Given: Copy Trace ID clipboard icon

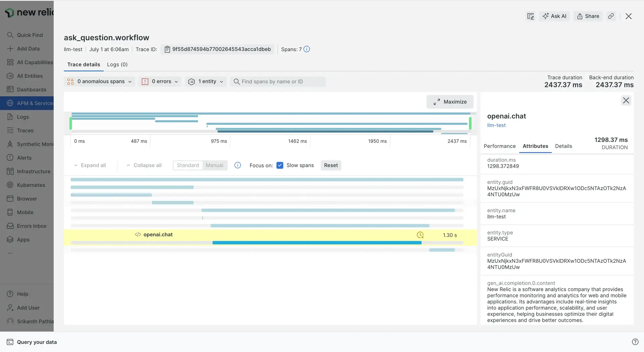Looking at the screenshot, I should pyautogui.click(x=167, y=49).
